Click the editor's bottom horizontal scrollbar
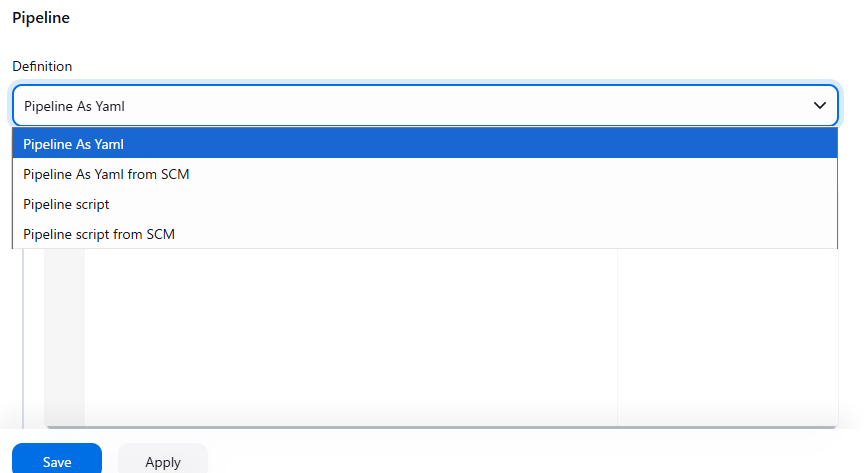This screenshot has height=473, width=866. click(x=440, y=426)
